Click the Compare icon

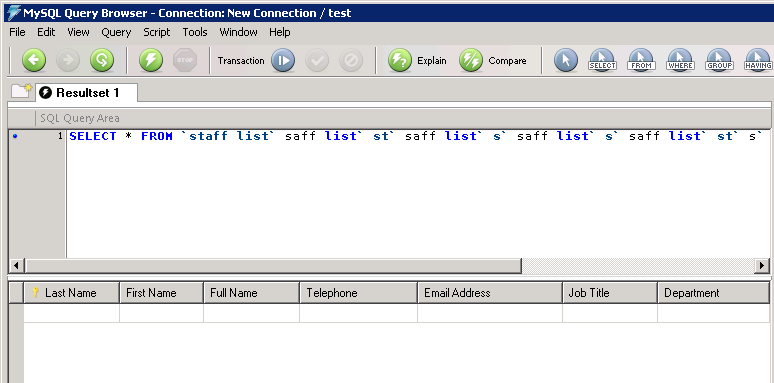coord(471,61)
